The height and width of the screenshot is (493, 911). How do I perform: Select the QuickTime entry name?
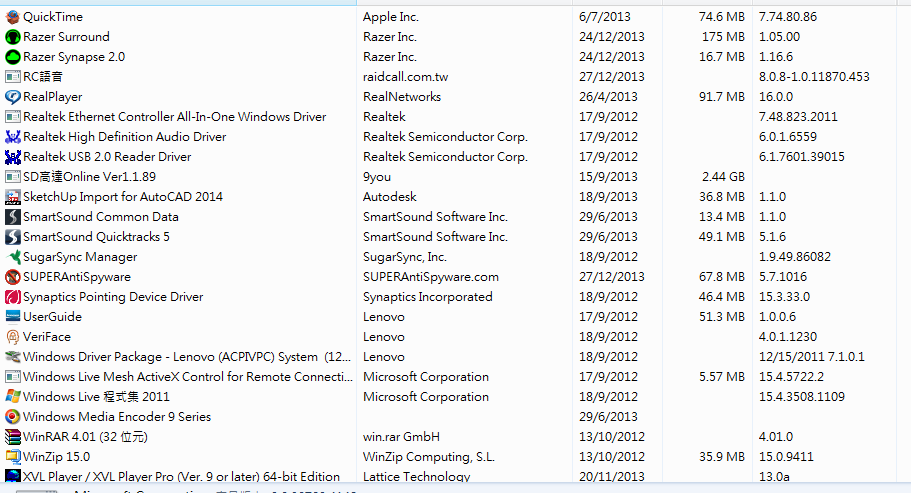(53, 17)
